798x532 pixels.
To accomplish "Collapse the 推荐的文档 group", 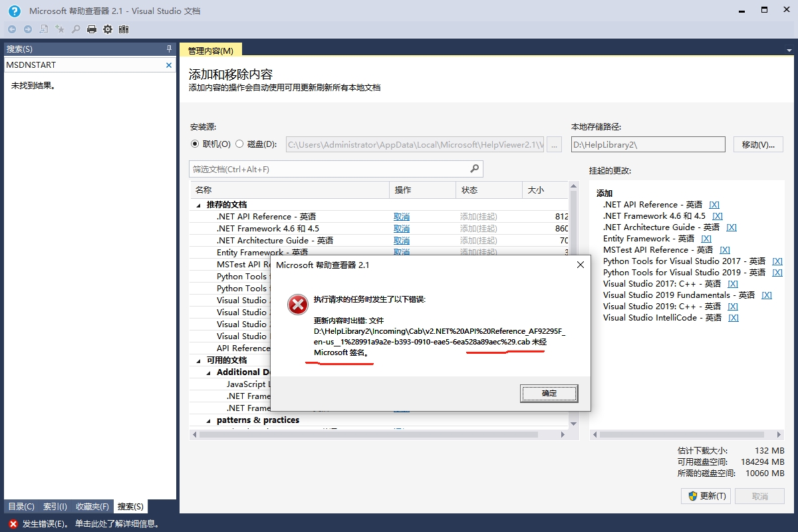I will (x=198, y=205).
